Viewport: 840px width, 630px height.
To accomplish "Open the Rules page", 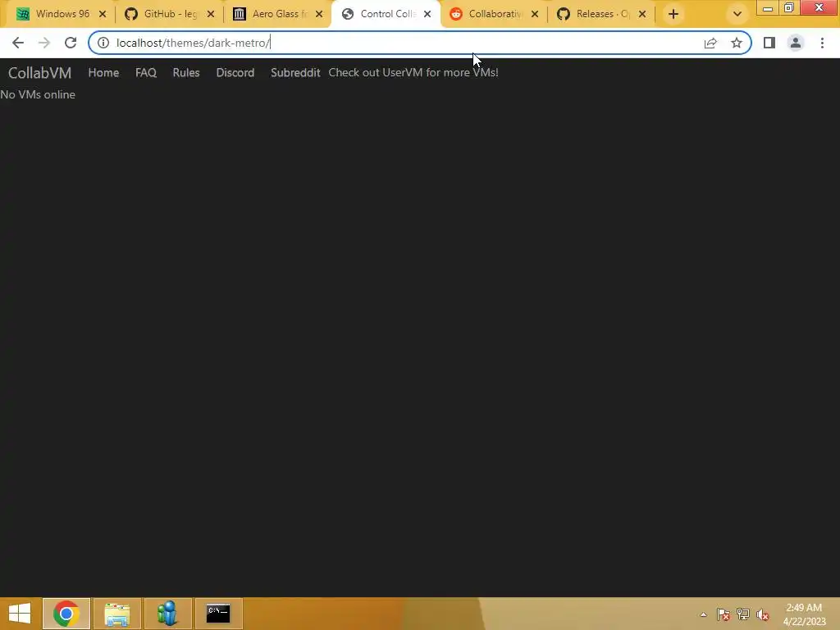I will click(x=186, y=72).
